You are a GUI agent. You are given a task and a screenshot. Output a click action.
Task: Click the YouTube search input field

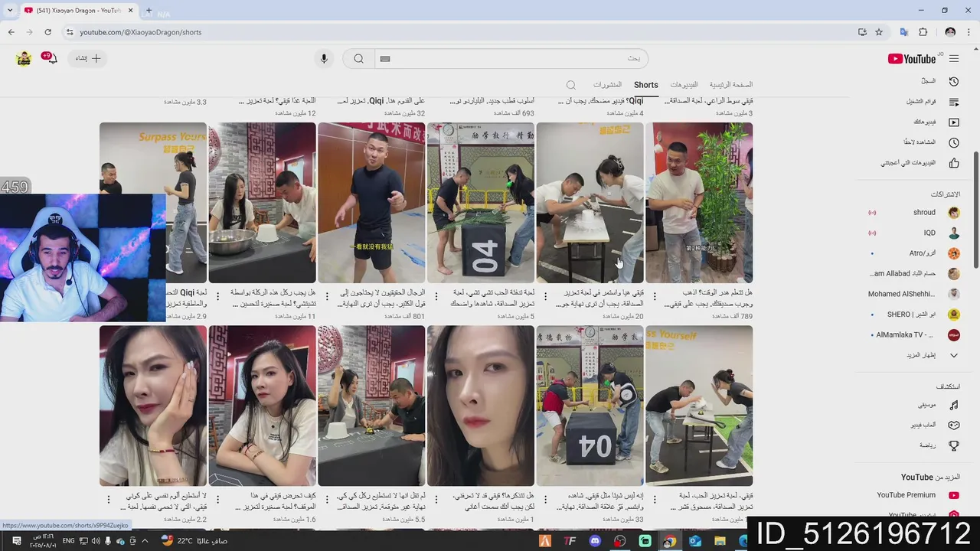click(511, 59)
